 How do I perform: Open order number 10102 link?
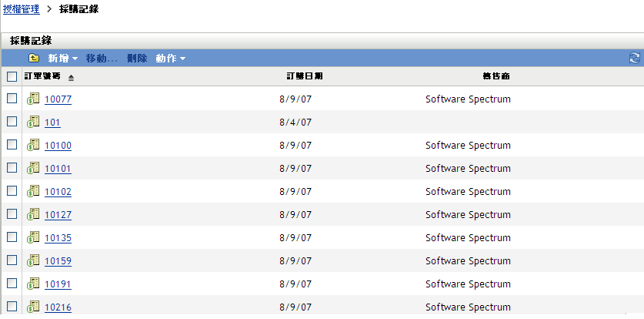[x=58, y=192]
